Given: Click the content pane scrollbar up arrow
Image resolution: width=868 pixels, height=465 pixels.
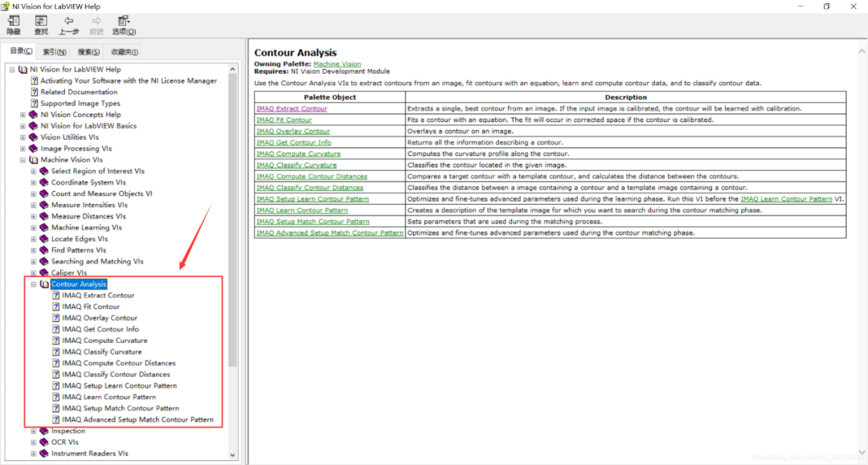Looking at the screenshot, I should pos(862,51).
